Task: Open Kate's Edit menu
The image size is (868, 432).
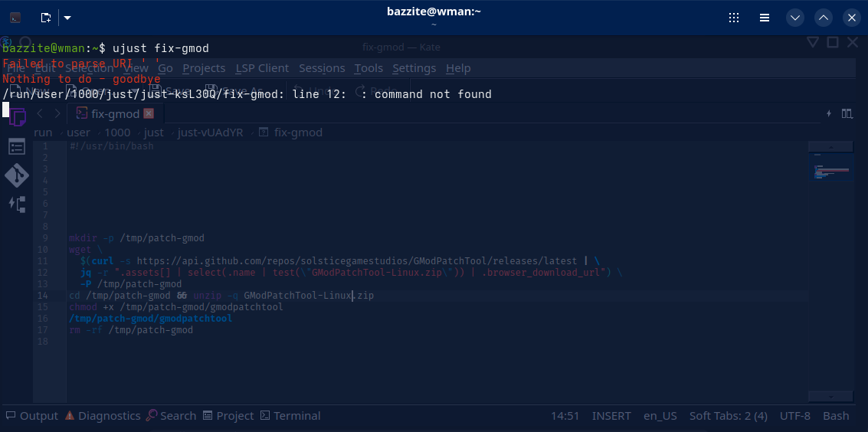Action: click(45, 68)
